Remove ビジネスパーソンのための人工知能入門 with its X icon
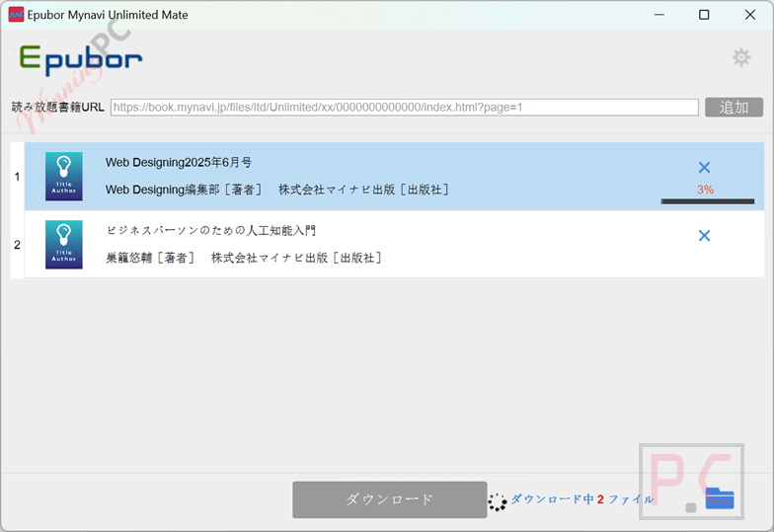Viewport: 774px width, 532px height. tap(705, 235)
